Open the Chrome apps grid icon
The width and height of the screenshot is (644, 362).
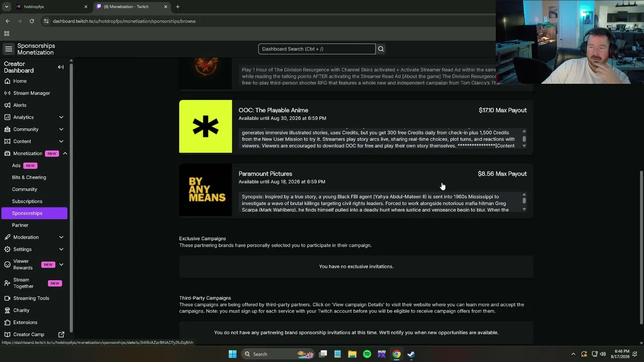click(x=7, y=34)
